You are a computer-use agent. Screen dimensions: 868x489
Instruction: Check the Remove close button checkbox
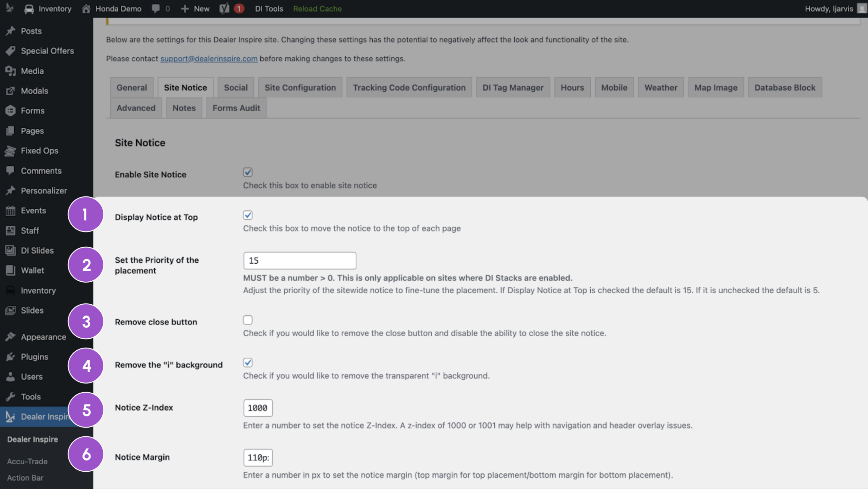coord(248,320)
